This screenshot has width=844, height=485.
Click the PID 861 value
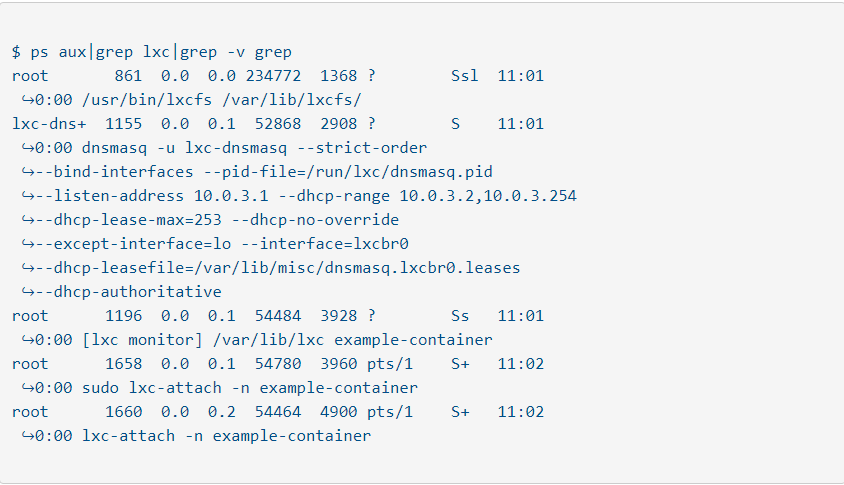click(x=128, y=75)
